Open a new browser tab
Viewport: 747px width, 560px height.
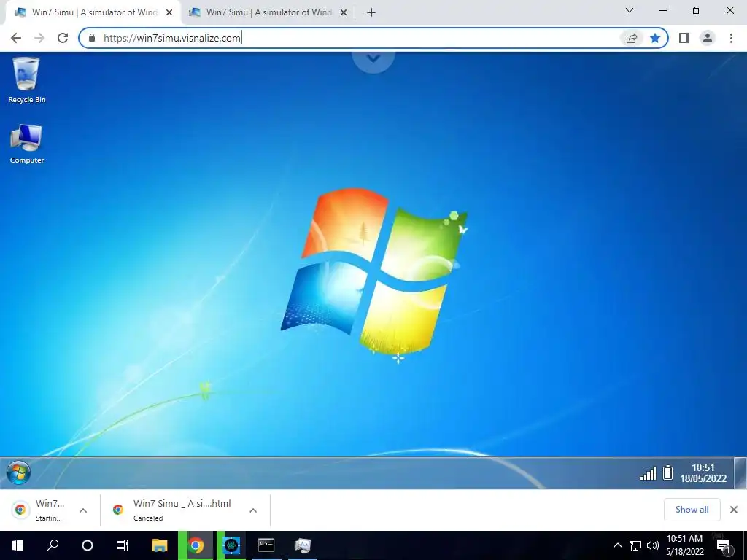tap(371, 13)
